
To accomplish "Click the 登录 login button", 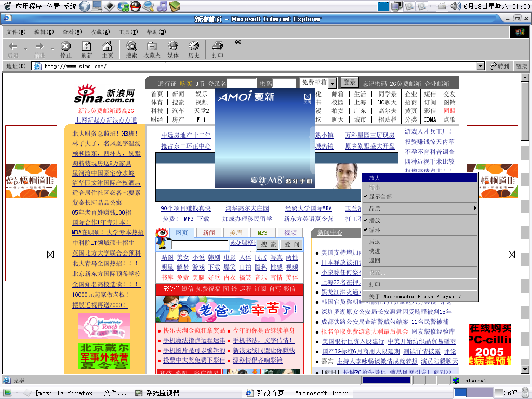I will (x=350, y=82).
